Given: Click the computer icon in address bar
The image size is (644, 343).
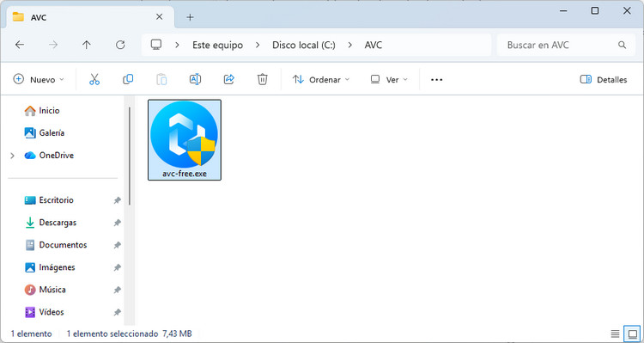Looking at the screenshot, I should point(156,45).
